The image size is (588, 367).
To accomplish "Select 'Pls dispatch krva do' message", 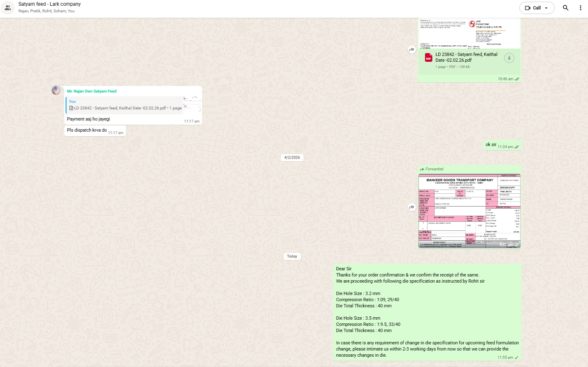I will [87, 130].
